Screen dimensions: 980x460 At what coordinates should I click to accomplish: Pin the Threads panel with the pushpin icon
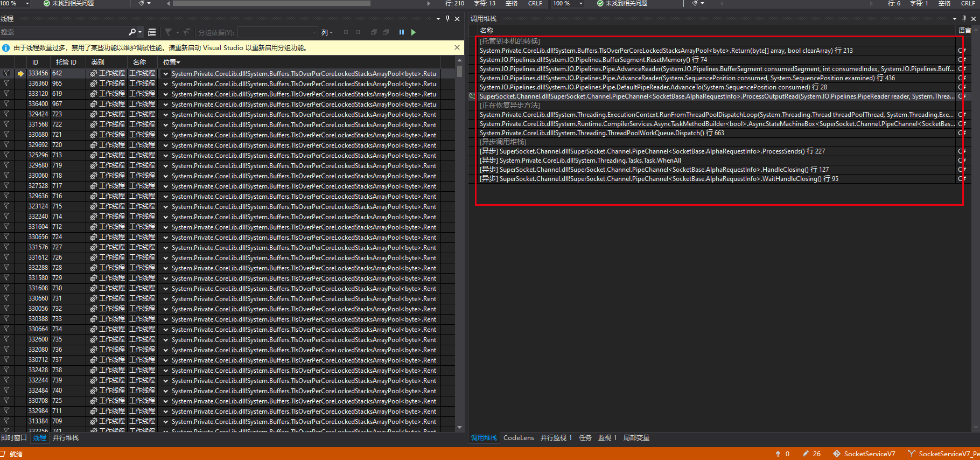coord(447,18)
